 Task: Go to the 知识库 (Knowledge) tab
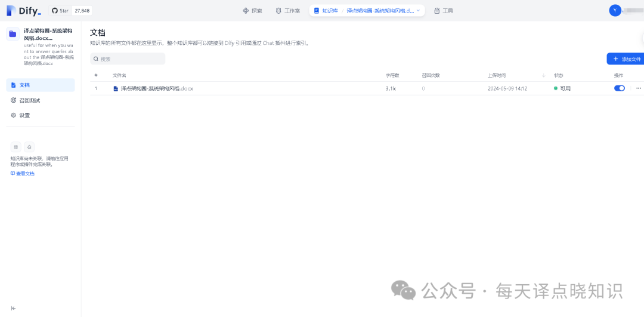click(x=326, y=11)
